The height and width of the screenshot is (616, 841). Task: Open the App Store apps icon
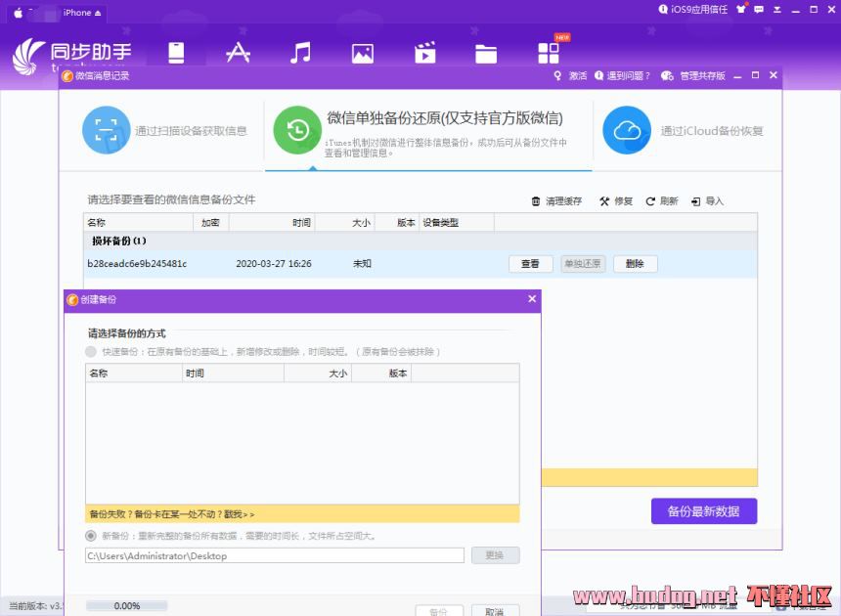(x=238, y=53)
